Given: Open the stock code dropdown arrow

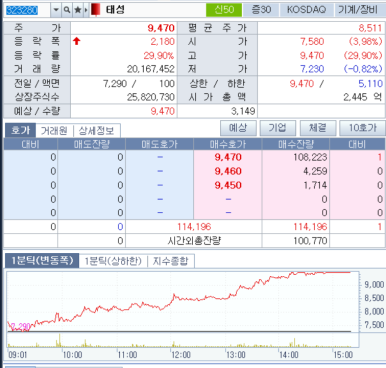Looking at the screenshot, I should [x=56, y=10].
